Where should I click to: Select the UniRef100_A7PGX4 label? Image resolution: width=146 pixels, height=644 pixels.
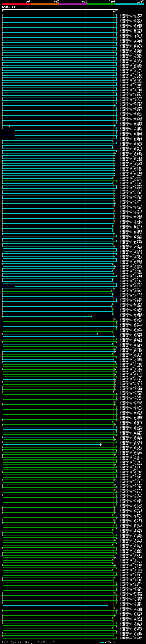(x=131, y=40)
